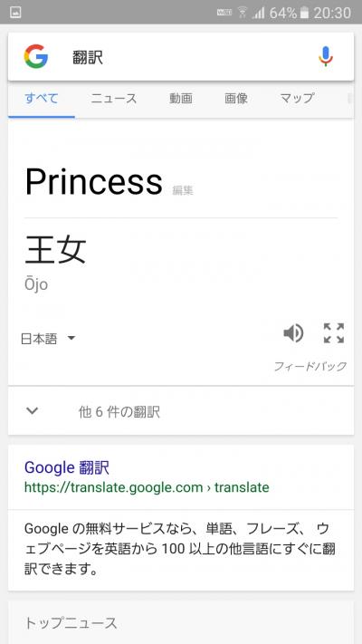Screen dimensions: 362x644
Task: Open the 画像 tab
Action: tap(236, 99)
